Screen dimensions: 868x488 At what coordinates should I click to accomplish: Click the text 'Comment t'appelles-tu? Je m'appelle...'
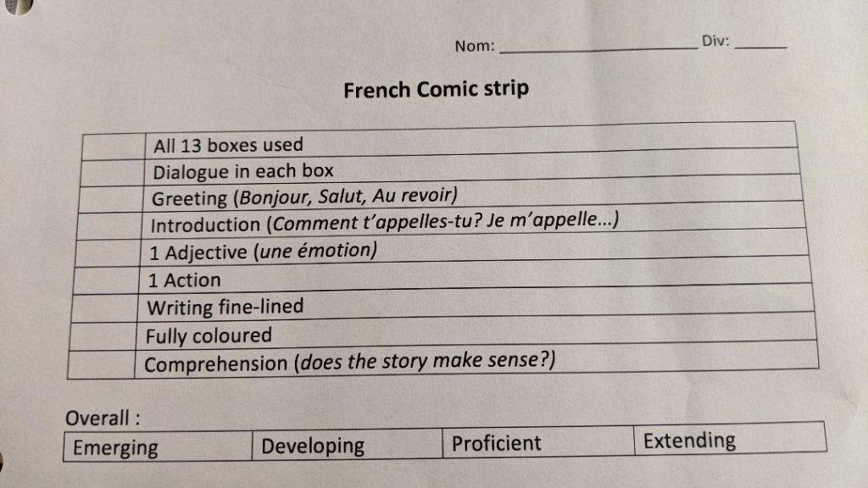tap(443, 223)
